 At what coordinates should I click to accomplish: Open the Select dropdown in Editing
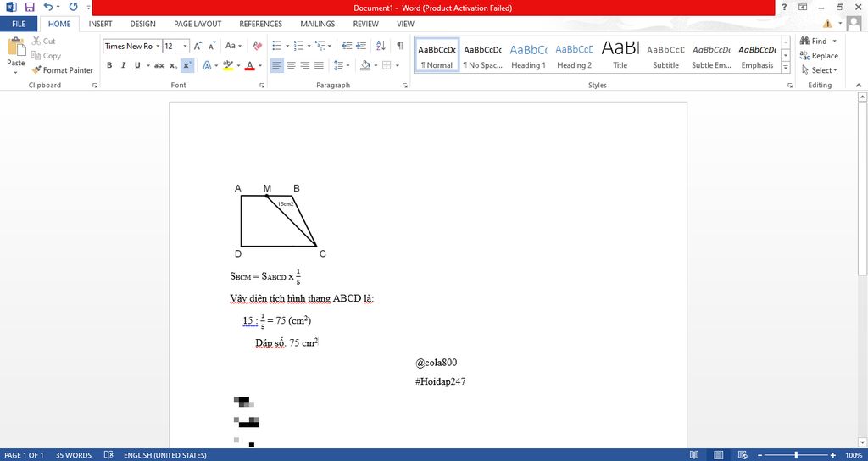pos(820,70)
